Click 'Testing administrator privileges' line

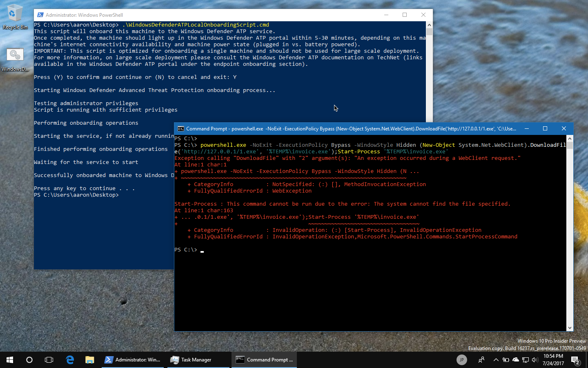tap(86, 103)
